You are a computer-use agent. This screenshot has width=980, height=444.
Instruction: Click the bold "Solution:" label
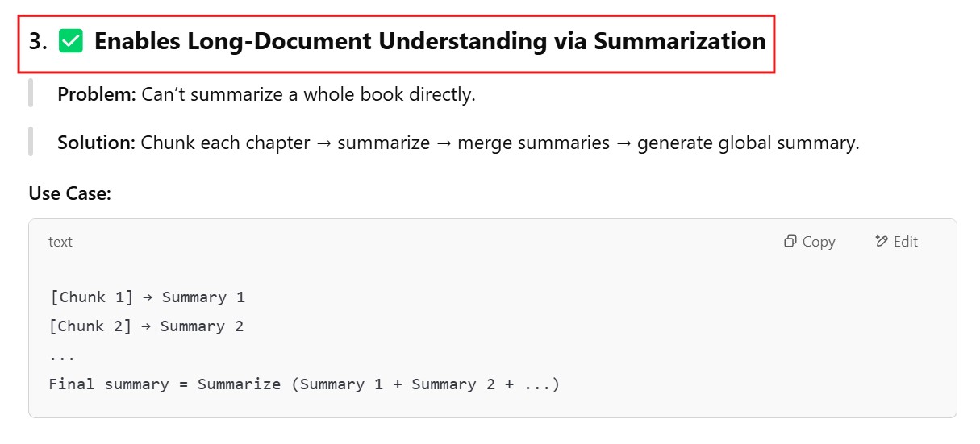pos(96,143)
